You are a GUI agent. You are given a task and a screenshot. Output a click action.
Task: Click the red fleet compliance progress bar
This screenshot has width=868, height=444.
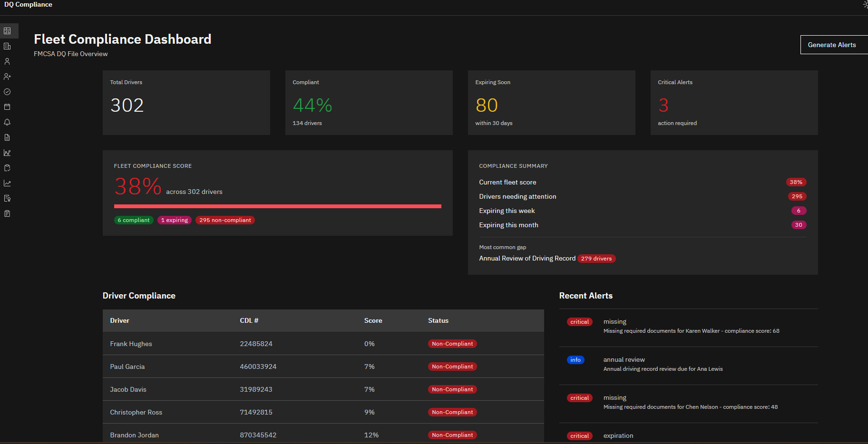(278, 206)
